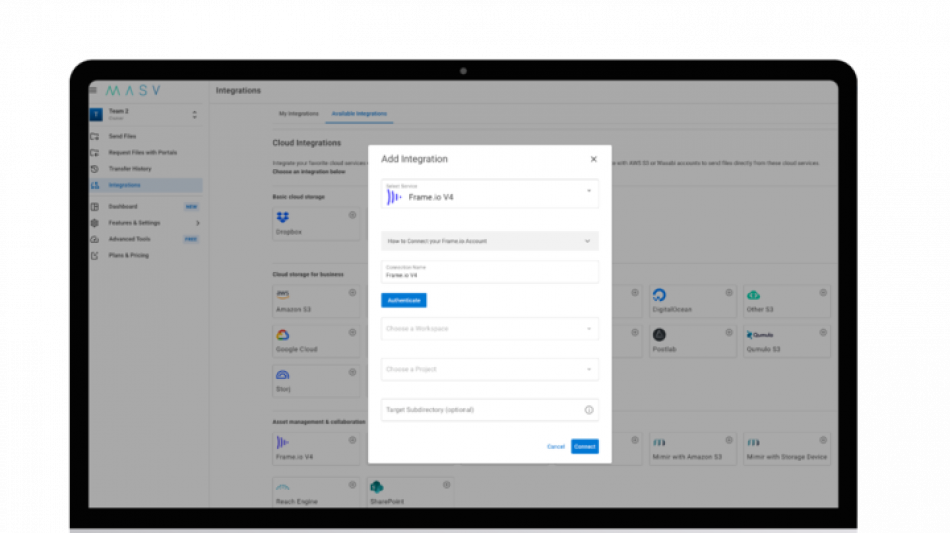Open Plans & Pricing in the sidebar
The width and height of the screenshot is (950, 533).
coord(128,256)
